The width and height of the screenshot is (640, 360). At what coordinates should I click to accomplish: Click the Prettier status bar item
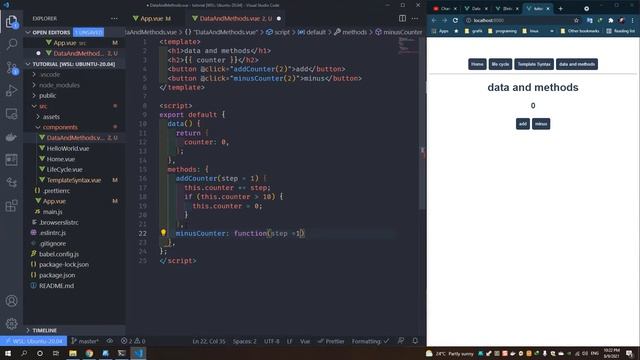(x=331, y=341)
